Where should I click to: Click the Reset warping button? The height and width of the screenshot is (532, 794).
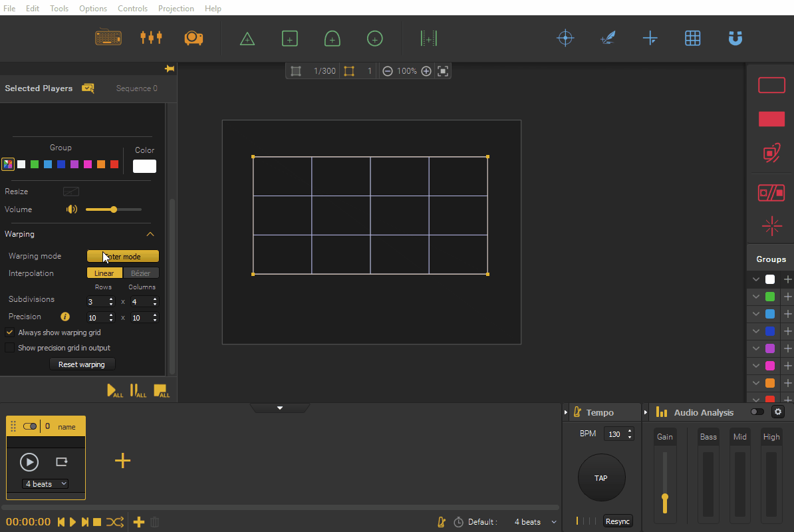(x=82, y=364)
